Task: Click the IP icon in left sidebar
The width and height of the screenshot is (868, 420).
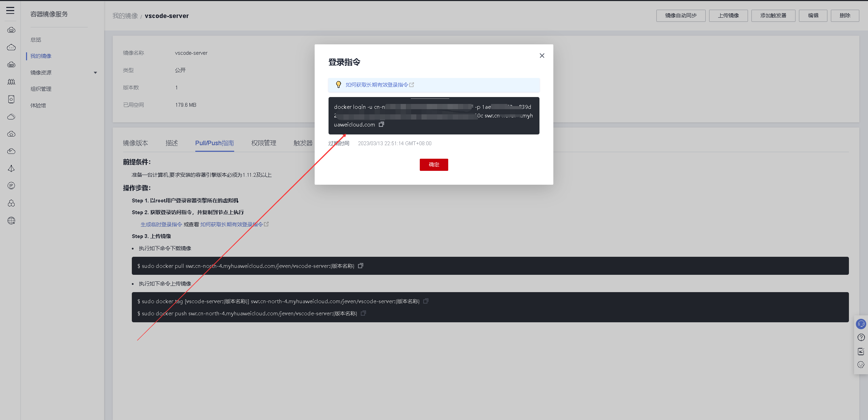Action: click(11, 186)
